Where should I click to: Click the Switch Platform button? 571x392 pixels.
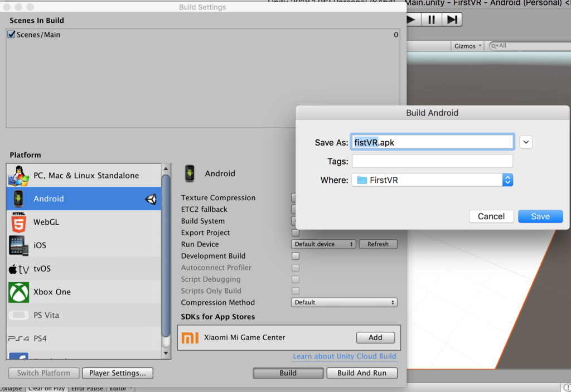point(43,373)
